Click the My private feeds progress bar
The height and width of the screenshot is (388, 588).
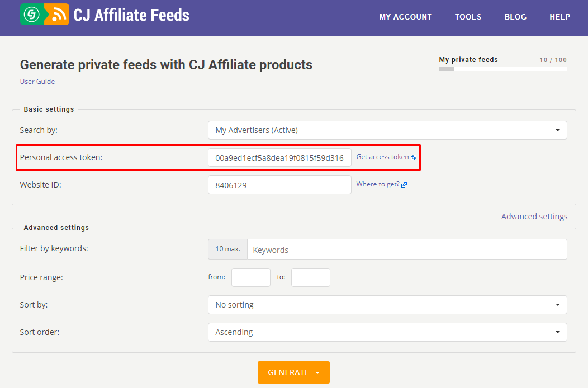coord(502,69)
